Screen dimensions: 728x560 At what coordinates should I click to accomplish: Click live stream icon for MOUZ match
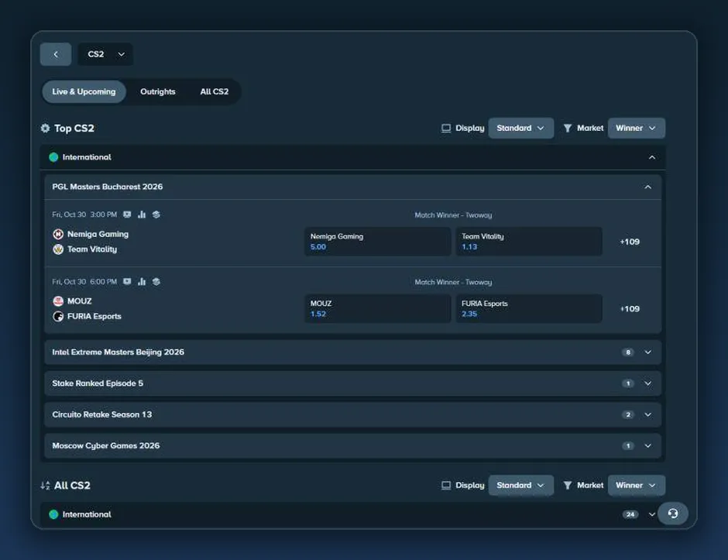(x=127, y=281)
